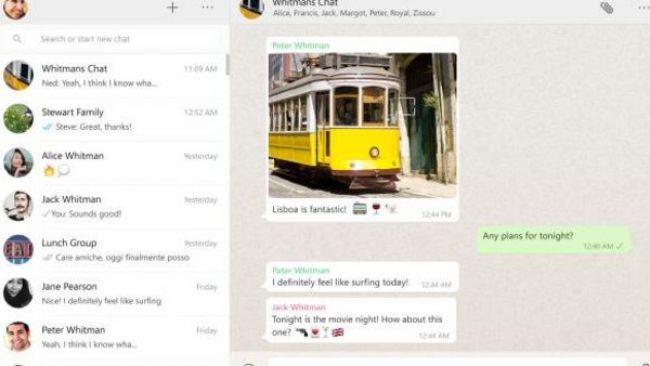Open the Stewart Family conversation
Screen dimensions: 650x366
(x=114, y=119)
